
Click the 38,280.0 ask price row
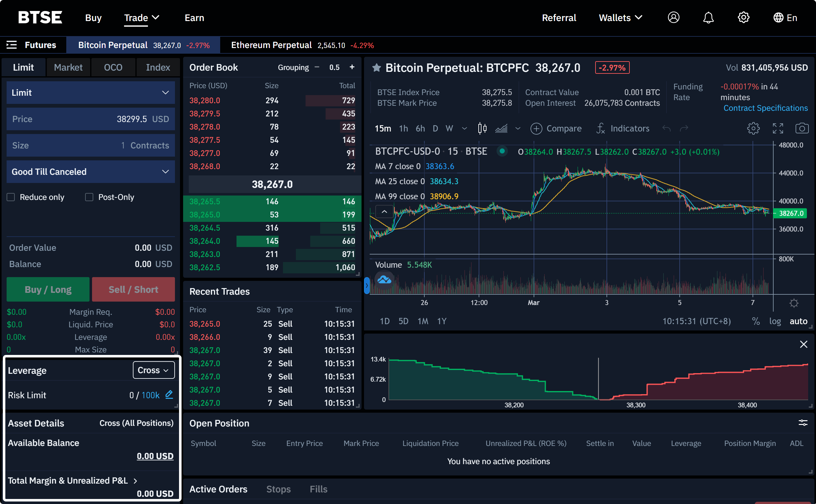pyautogui.click(x=272, y=100)
